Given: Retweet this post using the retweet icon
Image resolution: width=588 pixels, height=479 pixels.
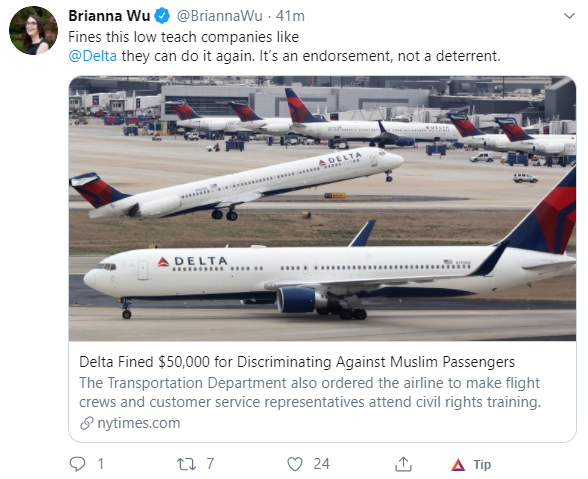Looking at the screenshot, I should coord(186,464).
